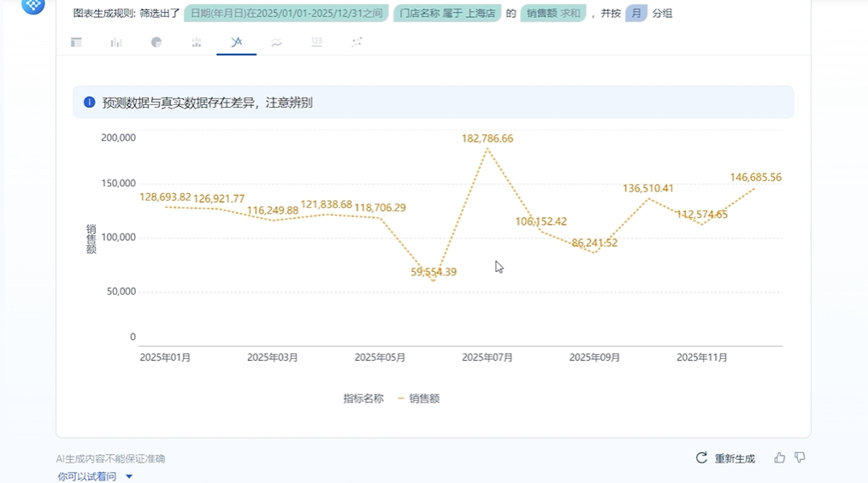868x483 pixels.
Task: Choose the stacked column chart icon
Action: click(197, 42)
